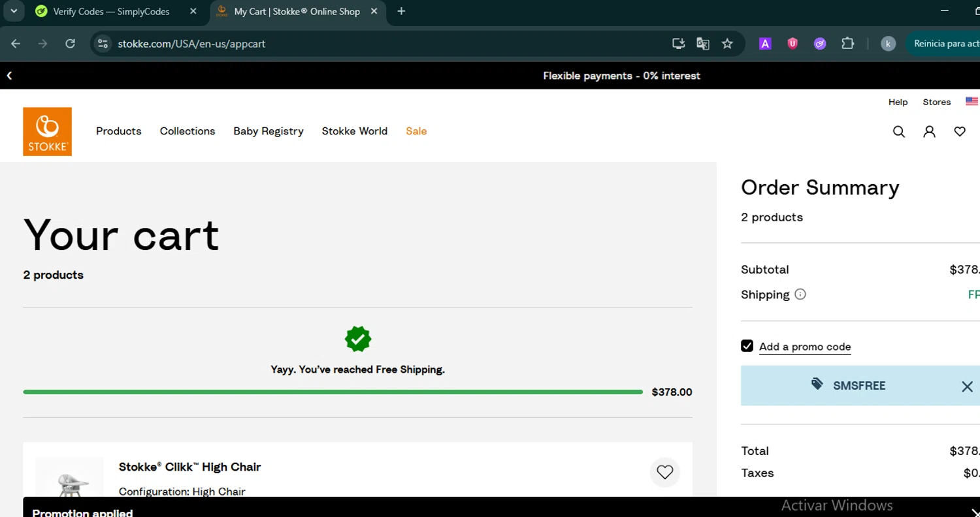Screen dimensions: 980x517
Task: Click the green free shipping progress bar
Action: (x=333, y=392)
